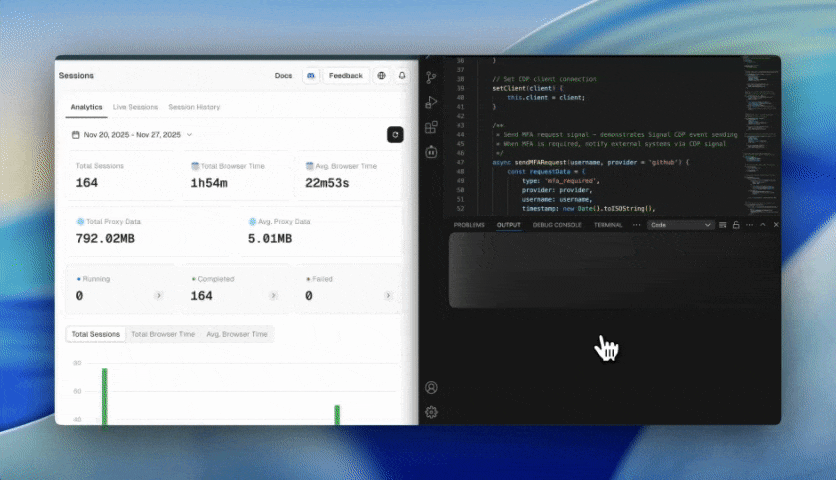Open the Docs link
Viewport: 836px width, 480px height.
point(283,76)
